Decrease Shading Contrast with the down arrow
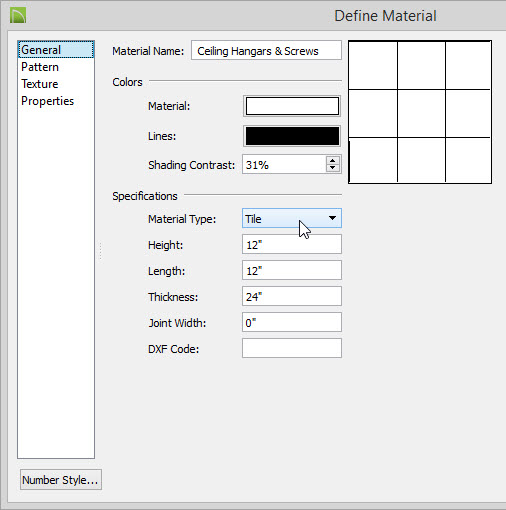Image resolution: width=506 pixels, height=510 pixels. [x=332, y=168]
